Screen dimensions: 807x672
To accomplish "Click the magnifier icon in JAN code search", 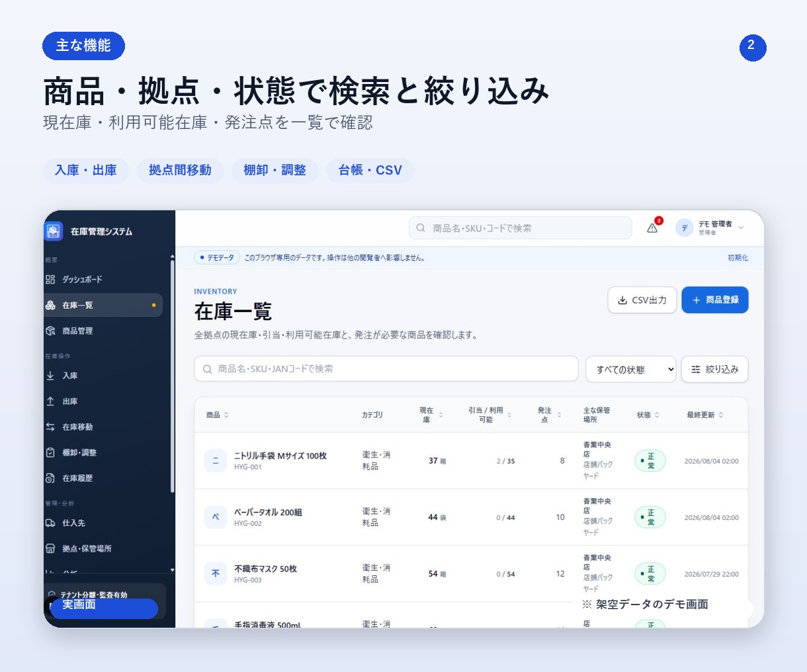I will click(208, 369).
